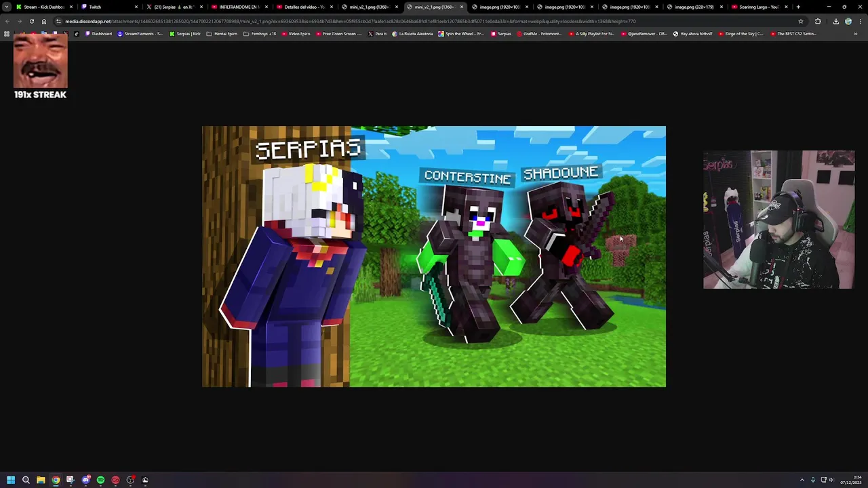Open the TikTok bookmark icon
The height and width of the screenshot is (488, 868).
pyautogui.click(x=76, y=33)
